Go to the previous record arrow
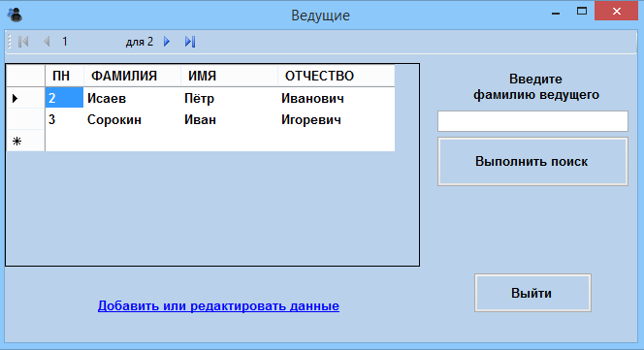Image resolution: width=644 pixels, height=350 pixels. point(47,42)
